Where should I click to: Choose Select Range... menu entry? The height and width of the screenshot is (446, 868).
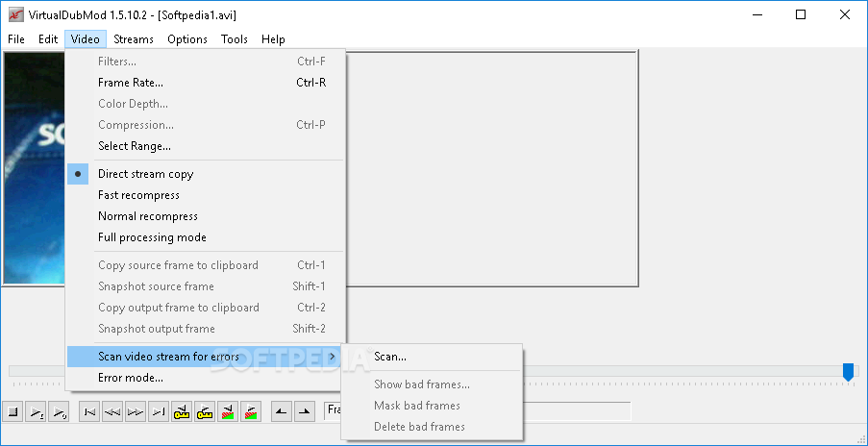[206, 146]
